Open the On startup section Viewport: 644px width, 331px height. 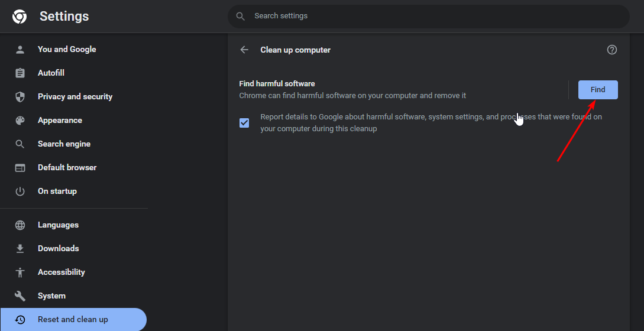[57, 192]
